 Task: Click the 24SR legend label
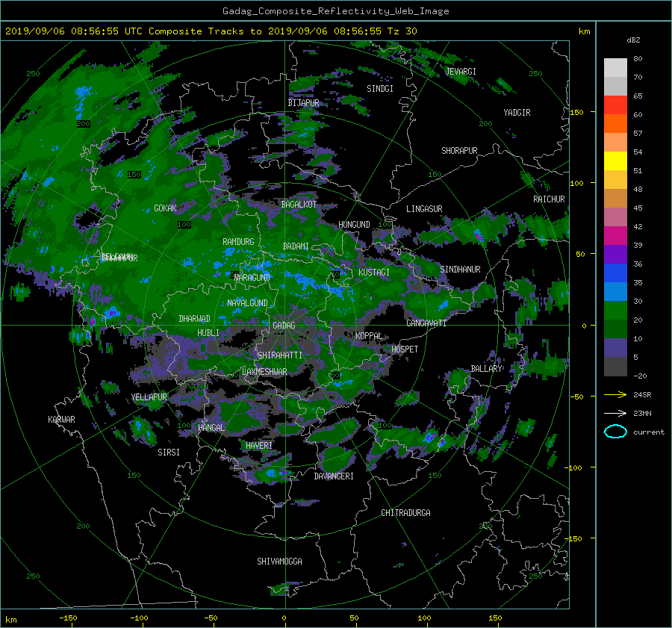pyautogui.click(x=642, y=394)
